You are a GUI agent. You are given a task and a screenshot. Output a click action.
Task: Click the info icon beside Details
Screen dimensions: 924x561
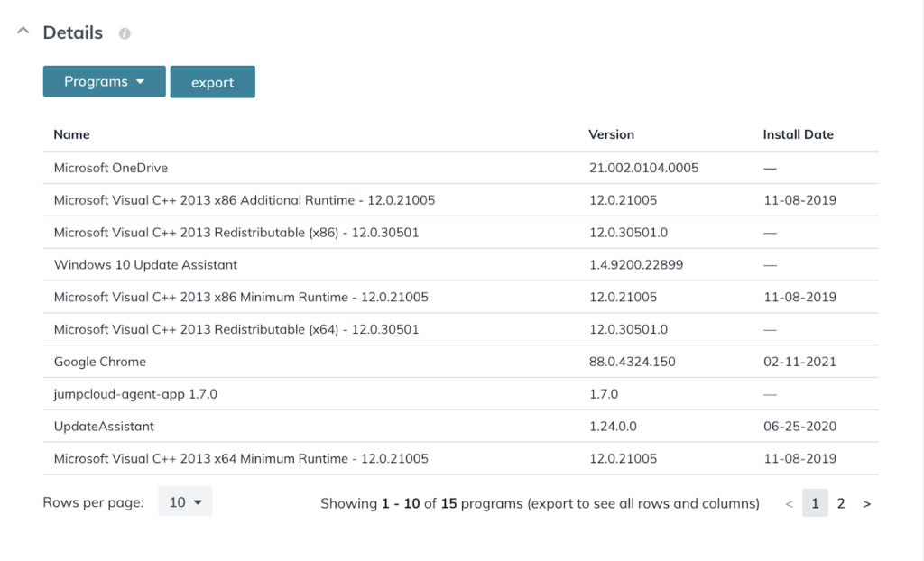[x=125, y=33]
